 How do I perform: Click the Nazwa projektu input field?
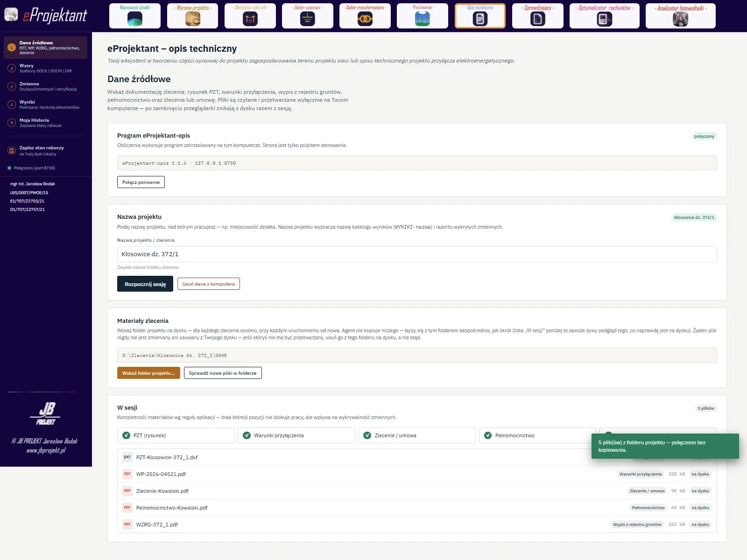pyautogui.click(x=417, y=254)
